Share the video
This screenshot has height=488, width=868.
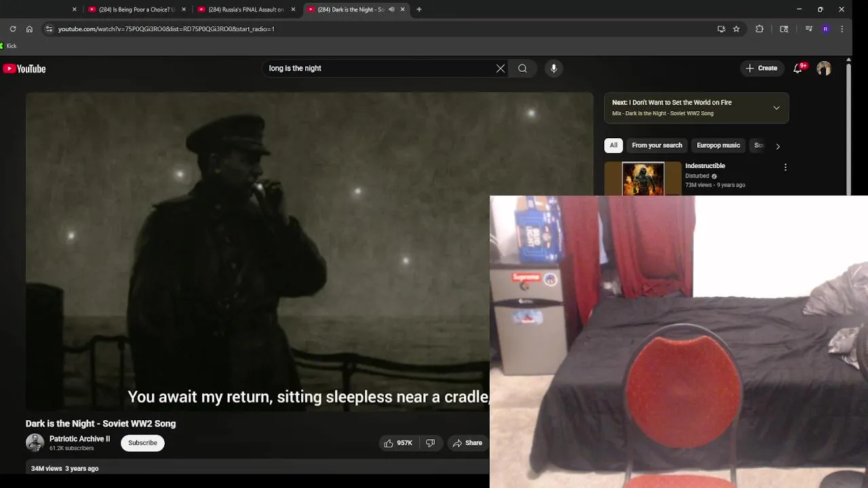pos(467,443)
